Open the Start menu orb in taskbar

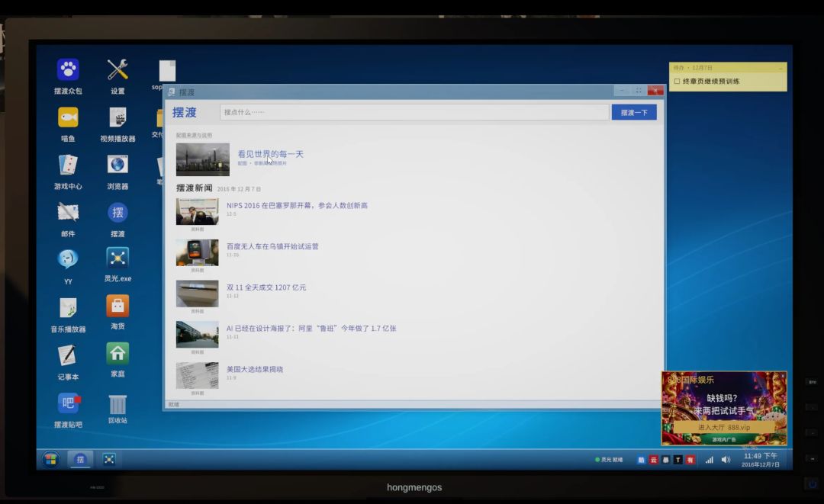[51, 459]
